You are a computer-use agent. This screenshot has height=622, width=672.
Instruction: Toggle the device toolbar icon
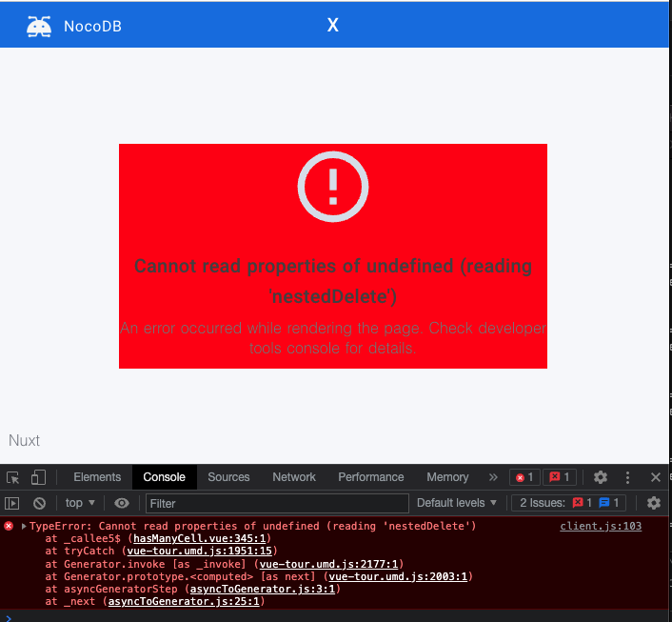[38, 477]
